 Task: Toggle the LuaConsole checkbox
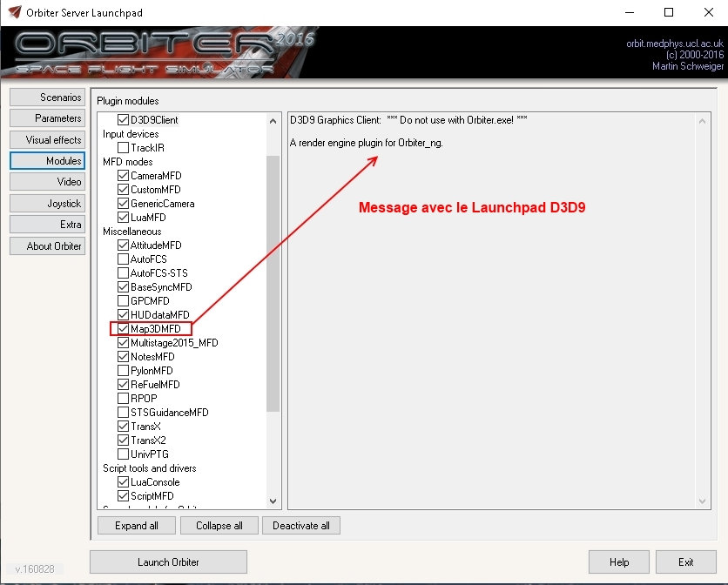coord(123,482)
